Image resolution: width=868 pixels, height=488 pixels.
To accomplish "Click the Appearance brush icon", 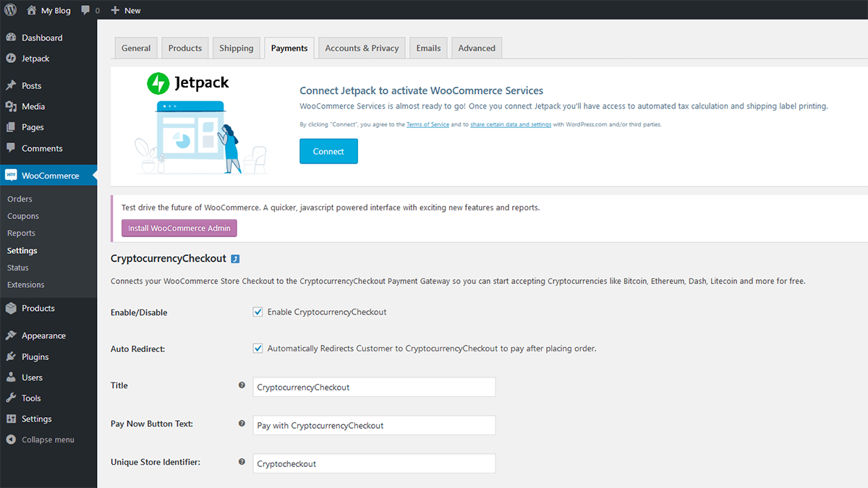I will point(11,335).
